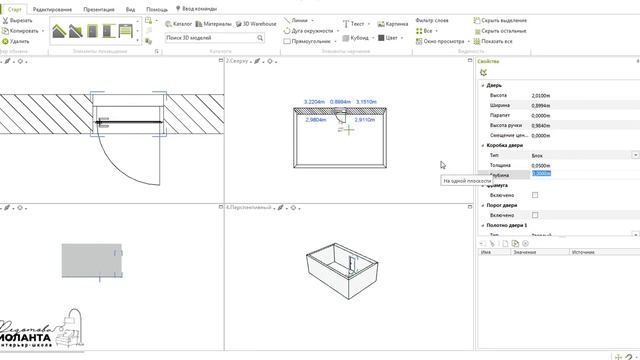The width and height of the screenshot is (640, 360).
Task: Select the window element in gallery
Action: tap(126, 31)
